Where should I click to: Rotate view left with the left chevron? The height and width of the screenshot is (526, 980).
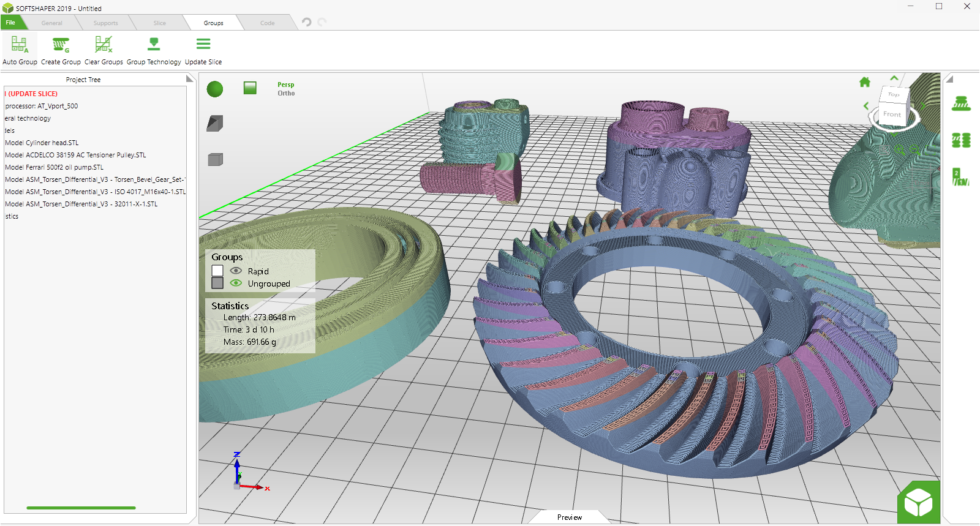pos(866,106)
